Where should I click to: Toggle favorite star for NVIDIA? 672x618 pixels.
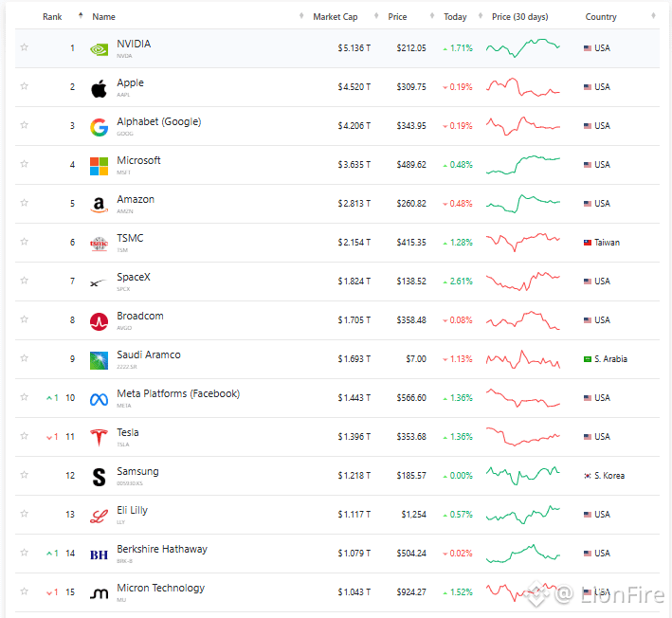25,47
